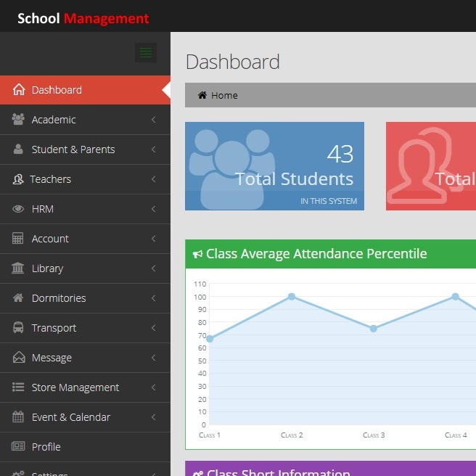Click the teacher silhouette icon on red card
This screenshot has width=476, height=476.
click(425, 166)
